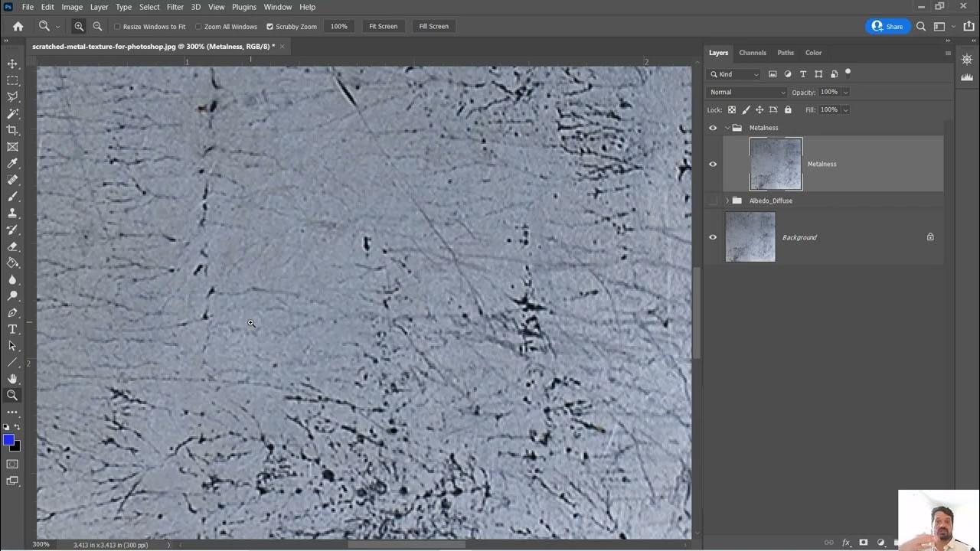Switch to the Color tab
This screenshot has width=980, height=551.
[x=813, y=53]
